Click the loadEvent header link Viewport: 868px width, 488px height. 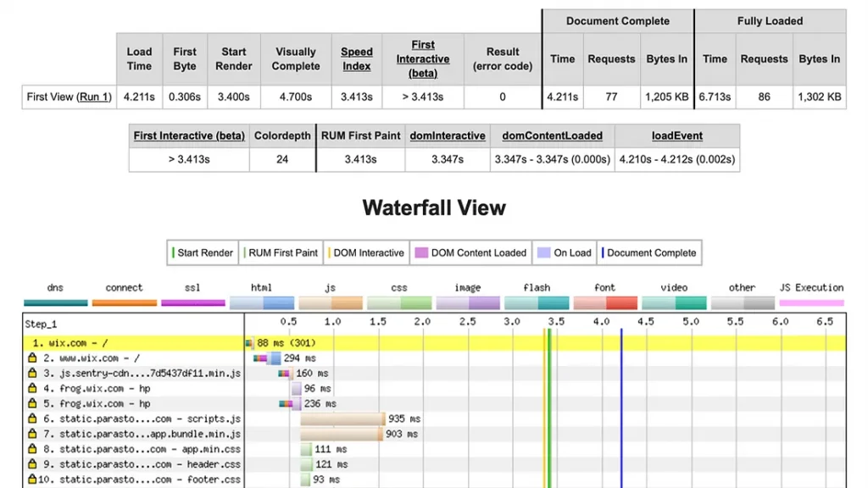tap(676, 136)
